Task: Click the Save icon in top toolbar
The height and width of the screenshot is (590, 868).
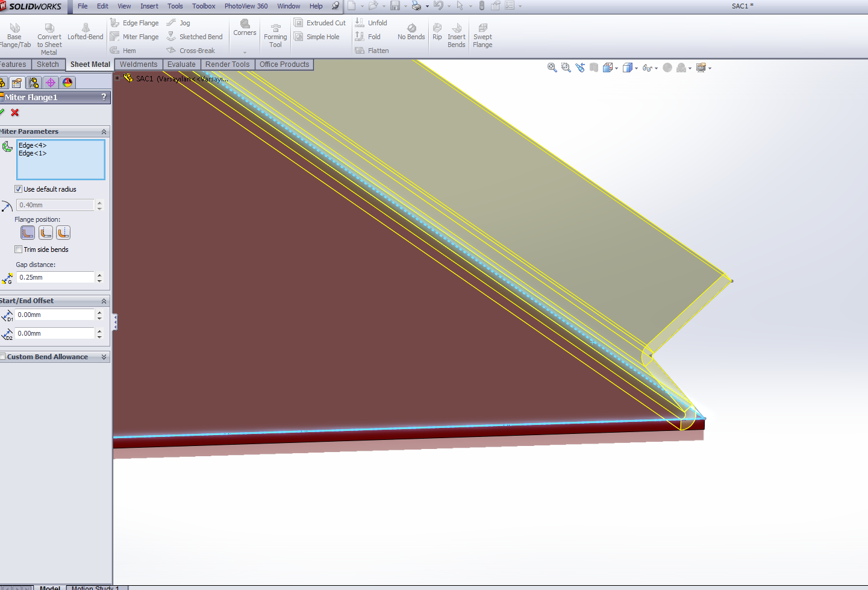Action: 395,6
